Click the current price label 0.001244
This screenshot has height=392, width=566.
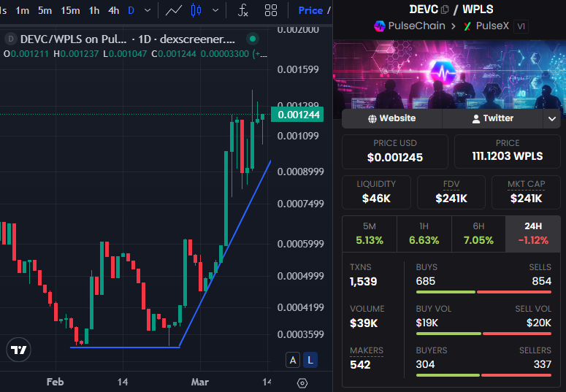pos(297,115)
